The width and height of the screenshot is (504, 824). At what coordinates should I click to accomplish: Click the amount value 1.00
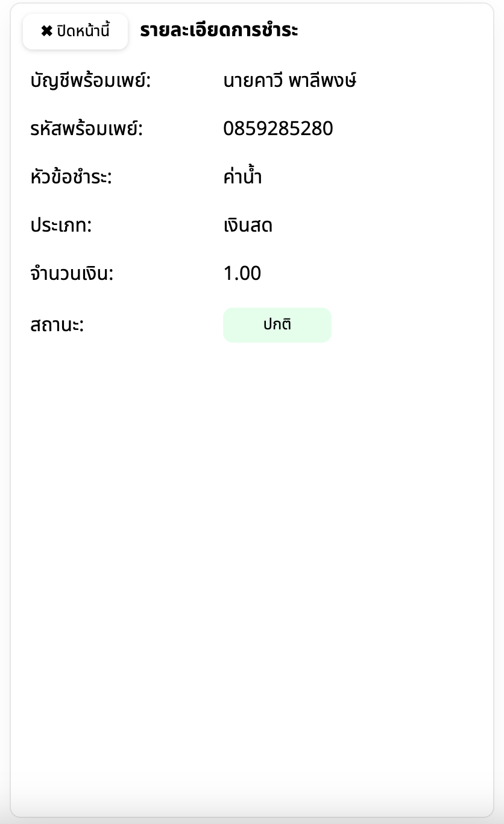coord(242,274)
